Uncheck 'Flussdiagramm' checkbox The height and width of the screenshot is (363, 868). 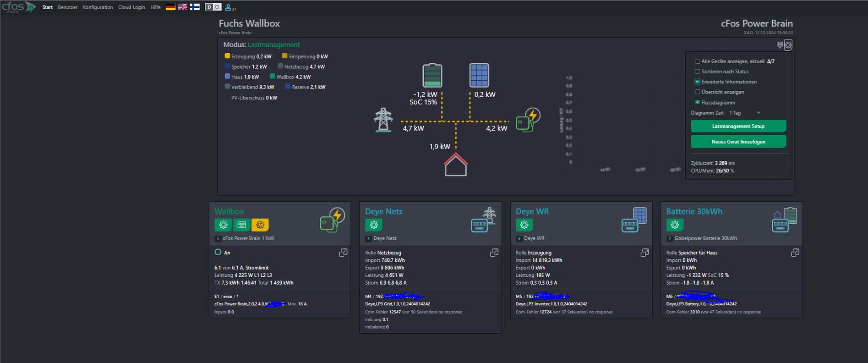[697, 102]
